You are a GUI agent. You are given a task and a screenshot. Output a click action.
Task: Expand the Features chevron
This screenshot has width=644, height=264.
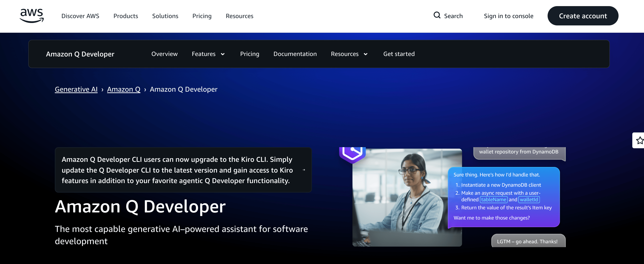point(222,54)
